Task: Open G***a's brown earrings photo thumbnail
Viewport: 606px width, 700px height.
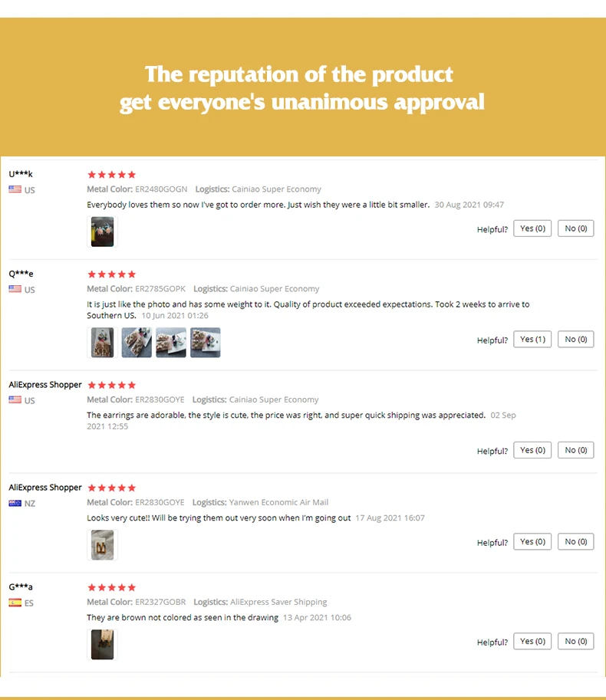Action: (x=102, y=644)
